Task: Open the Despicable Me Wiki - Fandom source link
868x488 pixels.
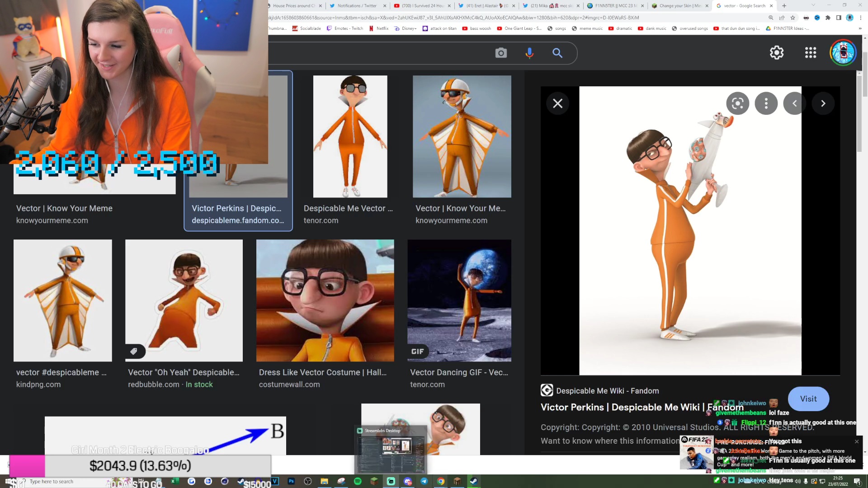Action: point(600,390)
